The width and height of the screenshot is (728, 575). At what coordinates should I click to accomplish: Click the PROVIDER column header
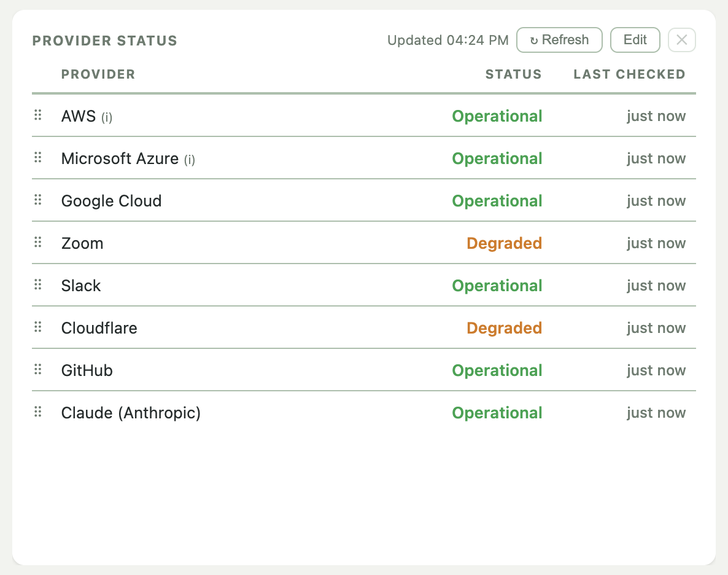tap(98, 74)
